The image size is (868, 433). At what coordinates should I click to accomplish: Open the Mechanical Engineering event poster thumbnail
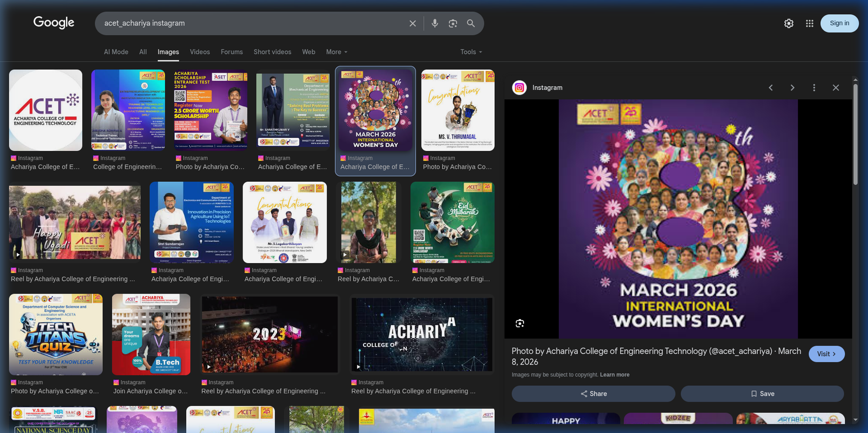pyautogui.click(x=293, y=110)
